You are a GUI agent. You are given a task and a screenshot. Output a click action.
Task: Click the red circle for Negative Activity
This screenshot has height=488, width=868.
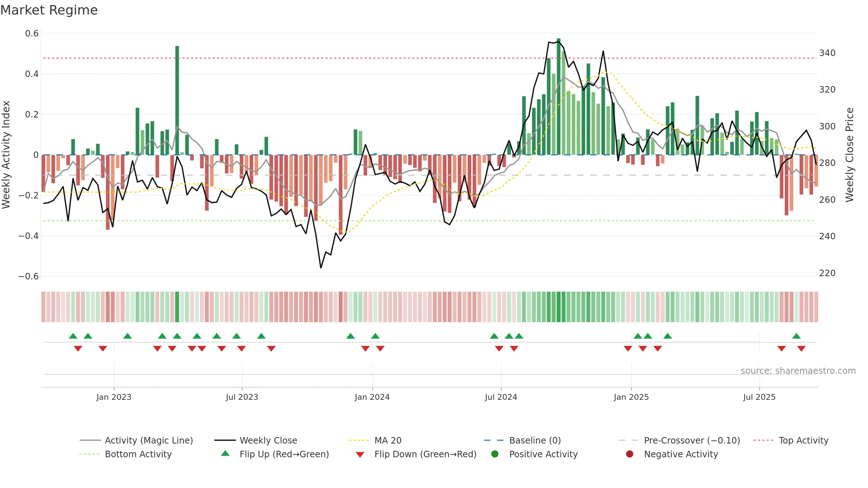[x=630, y=454]
